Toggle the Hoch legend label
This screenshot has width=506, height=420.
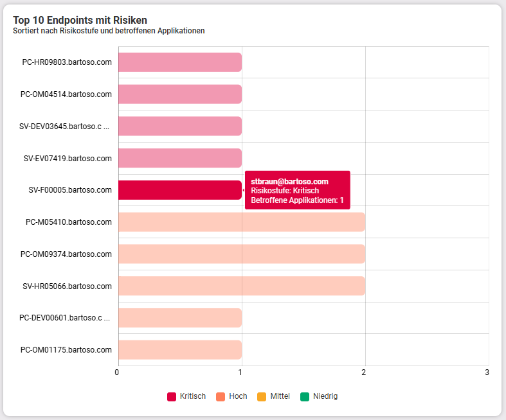click(x=238, y=396)
